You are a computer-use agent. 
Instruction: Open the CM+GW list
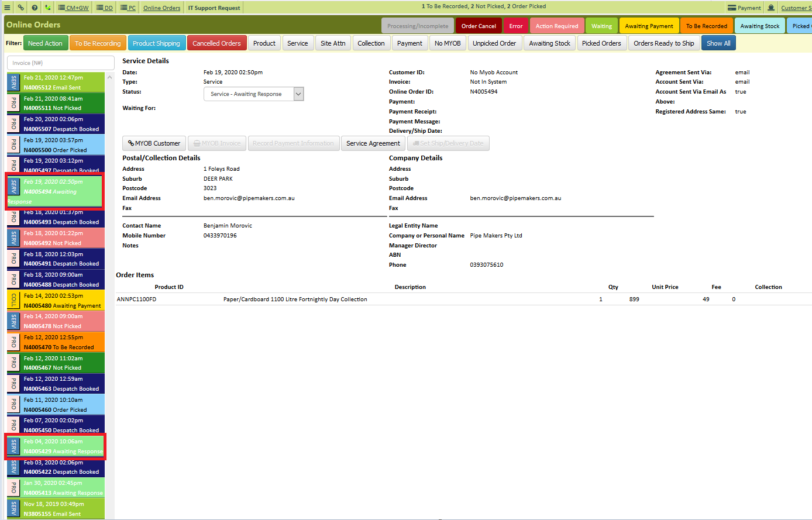pos(74,8)
